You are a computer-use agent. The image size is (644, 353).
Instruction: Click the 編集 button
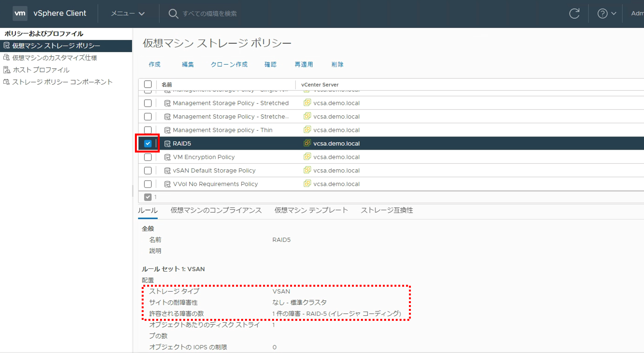[188, 64]
